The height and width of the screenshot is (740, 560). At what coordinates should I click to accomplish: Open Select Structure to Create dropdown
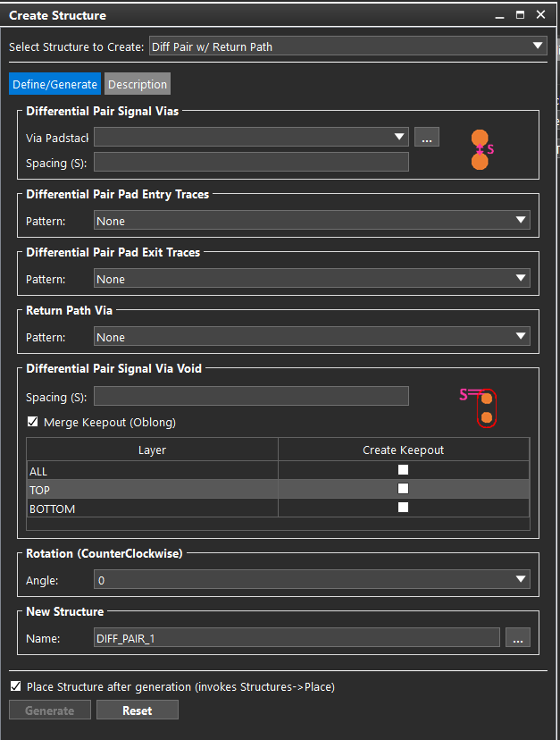click(x=347, y=46)
